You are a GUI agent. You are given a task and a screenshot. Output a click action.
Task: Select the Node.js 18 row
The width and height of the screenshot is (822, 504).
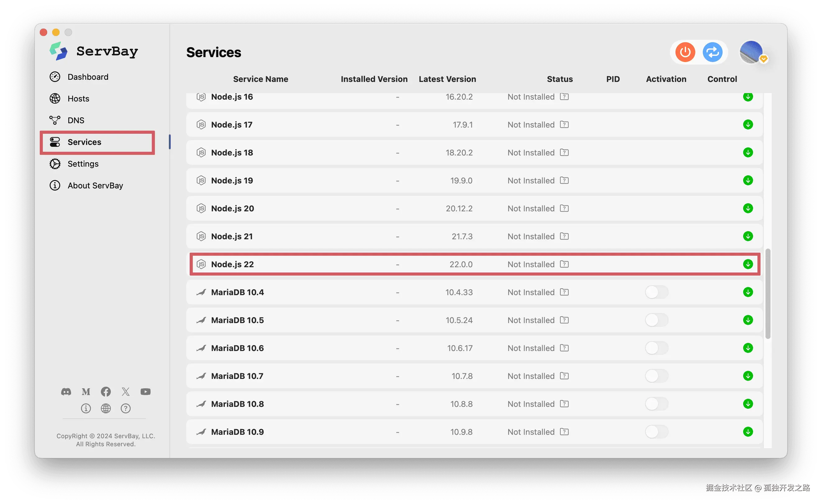point(334,152)
